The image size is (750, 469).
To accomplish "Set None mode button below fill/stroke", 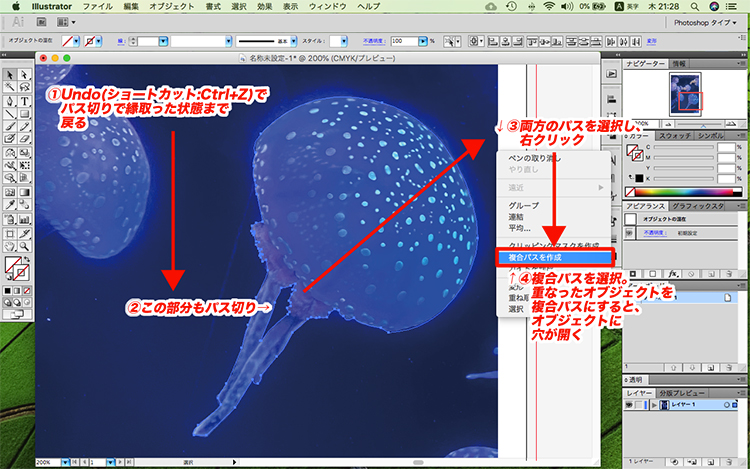I will click(x=27, y=291).
